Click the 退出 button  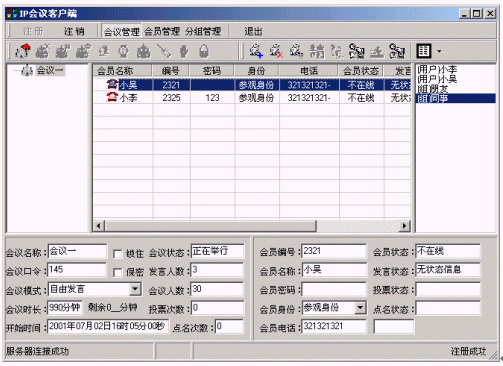point(253,32)
